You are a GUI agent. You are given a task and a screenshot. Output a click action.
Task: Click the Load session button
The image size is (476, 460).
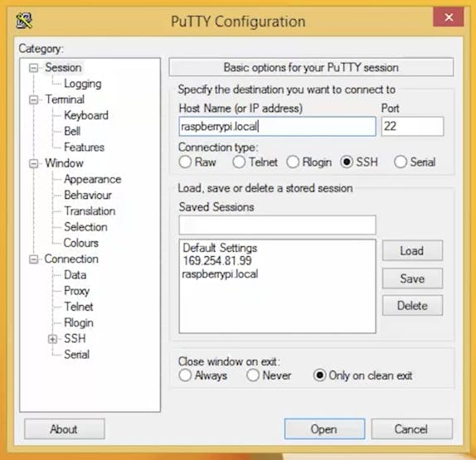pyautogui.click(x=412, y=250)
